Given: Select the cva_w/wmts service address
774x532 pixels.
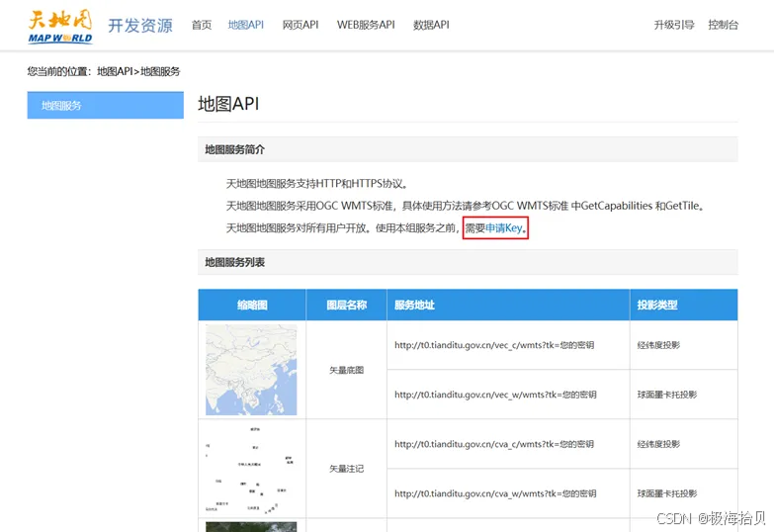Looking at the screenshot, I should pyautogui.click(x=495, y=493).
